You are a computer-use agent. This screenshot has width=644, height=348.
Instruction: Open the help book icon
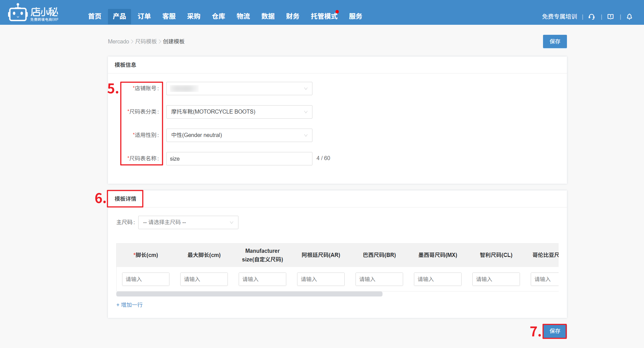(x=610, y=17)
